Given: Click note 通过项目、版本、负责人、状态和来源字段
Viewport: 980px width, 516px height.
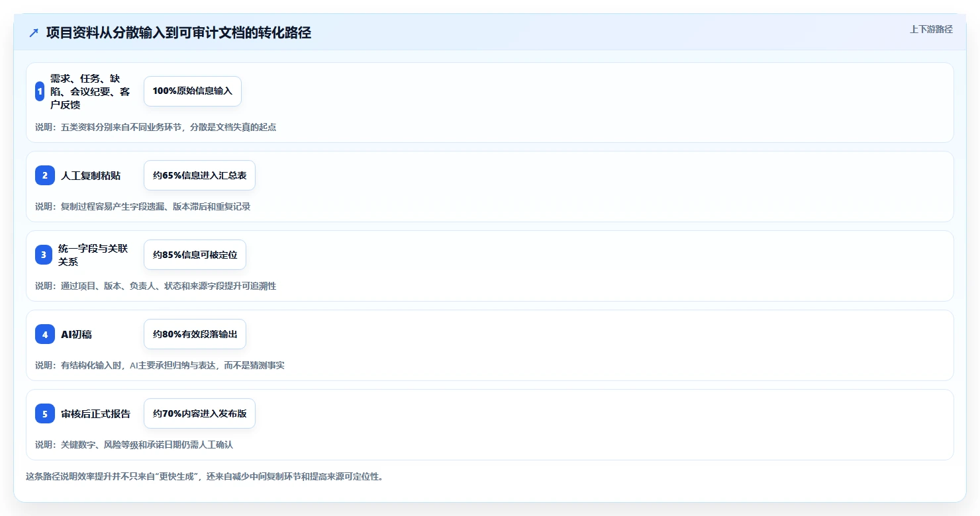Looking at the screenshot, I should (x=156, y=286).
